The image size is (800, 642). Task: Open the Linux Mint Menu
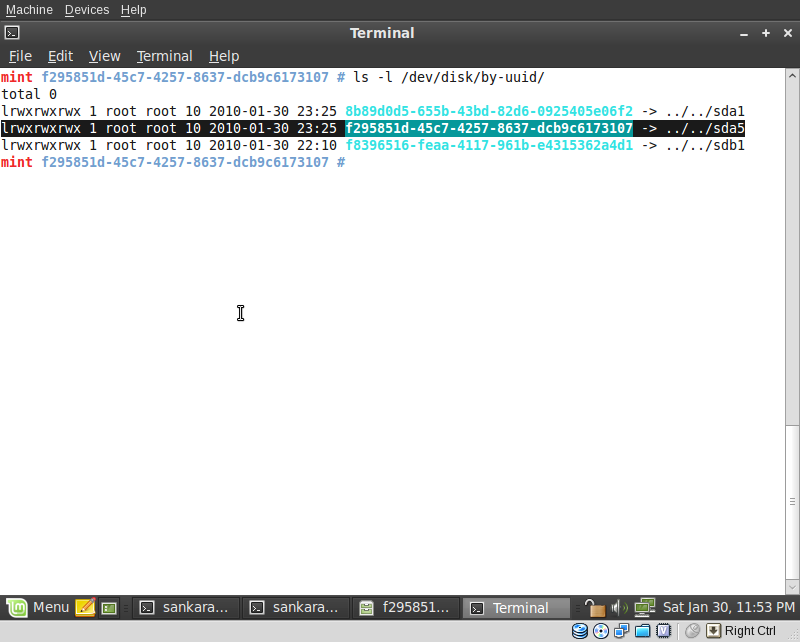(42, 607)
